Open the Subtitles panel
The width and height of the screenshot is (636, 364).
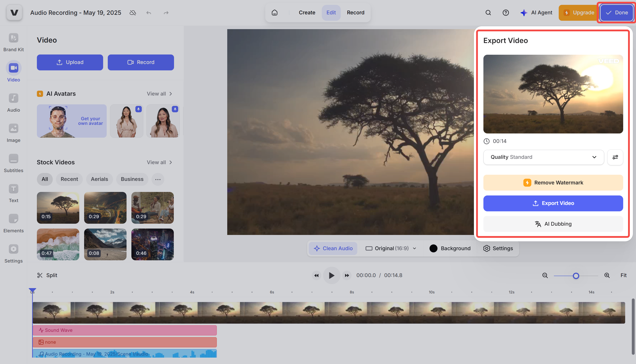click(x=13, y=163)
